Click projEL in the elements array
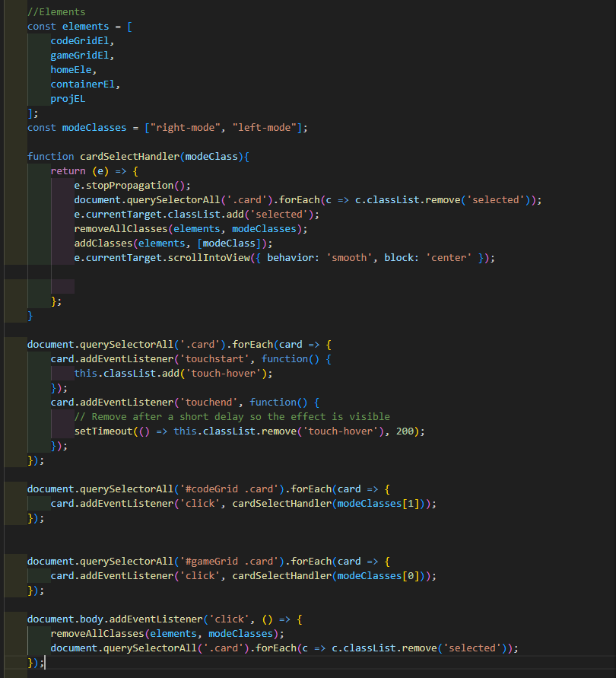Image resolution: width=616 pixels, height=678 pixels. (x=68, y=99)
